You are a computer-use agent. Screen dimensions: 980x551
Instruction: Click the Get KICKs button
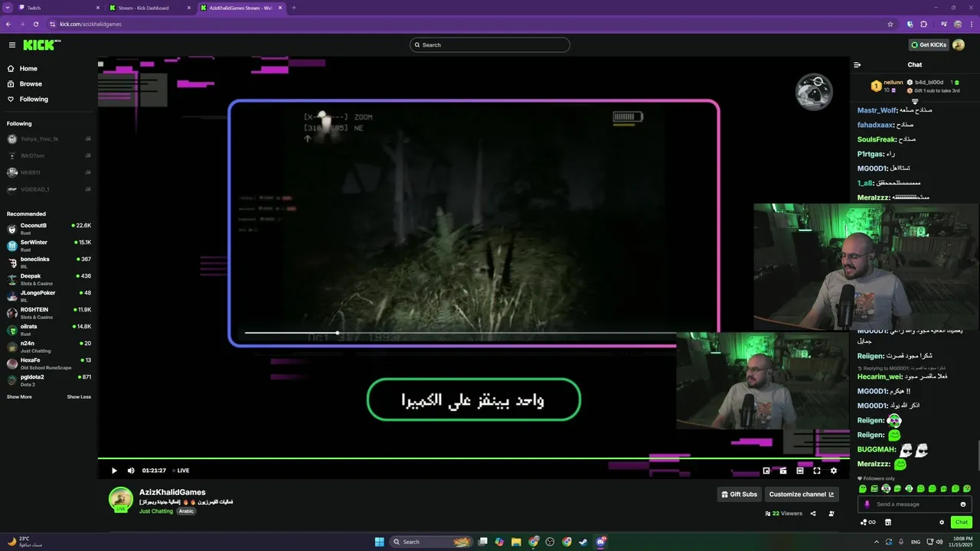[928, 45]
